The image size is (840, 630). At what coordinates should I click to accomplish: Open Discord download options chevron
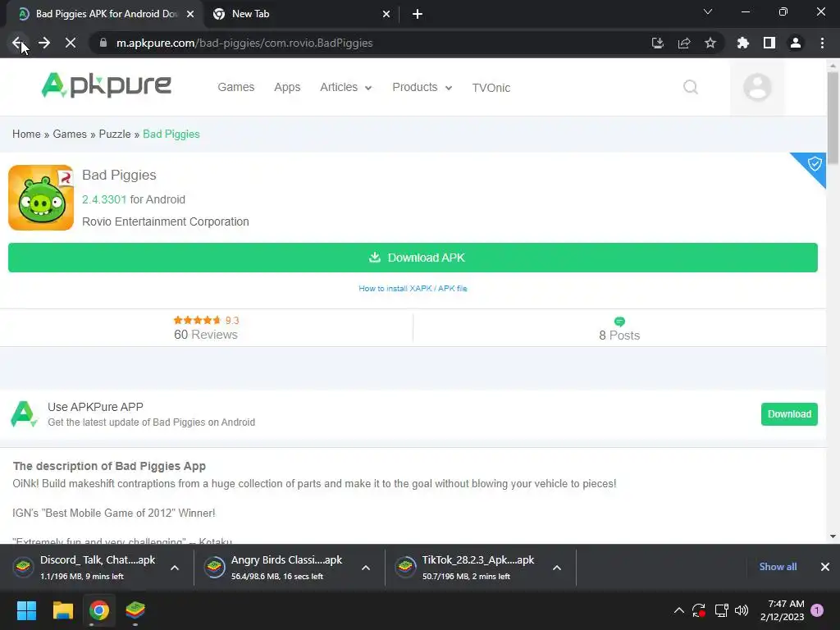175,568
